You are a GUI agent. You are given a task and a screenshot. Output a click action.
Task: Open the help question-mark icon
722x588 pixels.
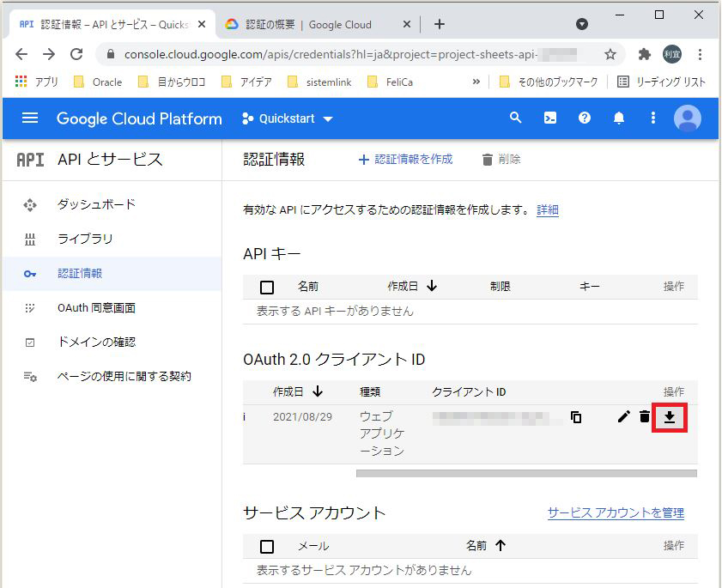585,118
